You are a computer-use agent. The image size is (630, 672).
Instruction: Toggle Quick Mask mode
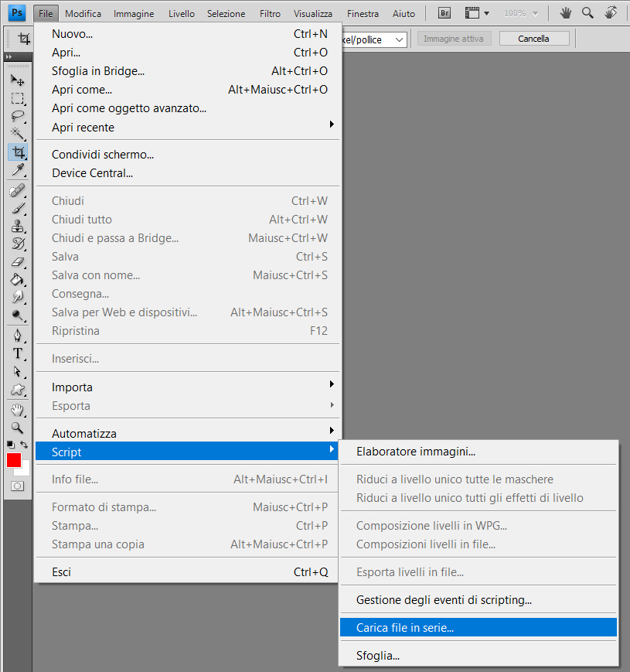click(18, 486)
